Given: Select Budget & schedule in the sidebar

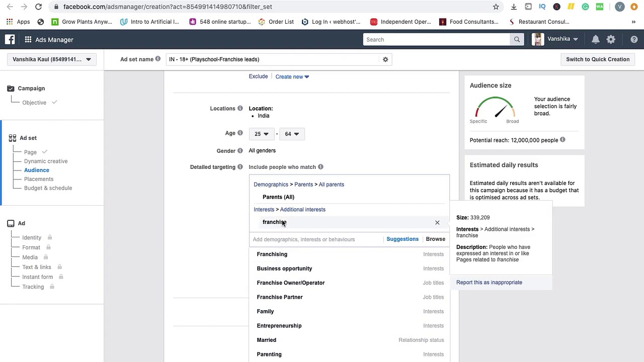Looking at the screenshot, I should click(48, 188).
